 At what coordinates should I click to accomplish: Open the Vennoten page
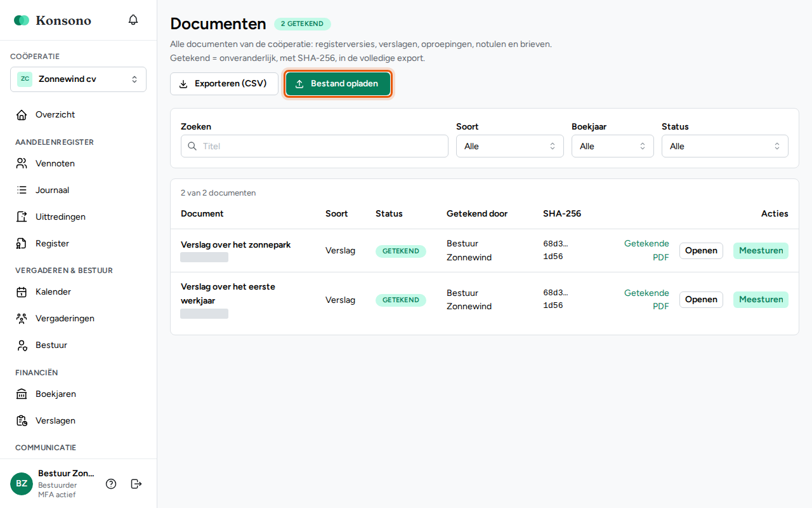[79, 164]
